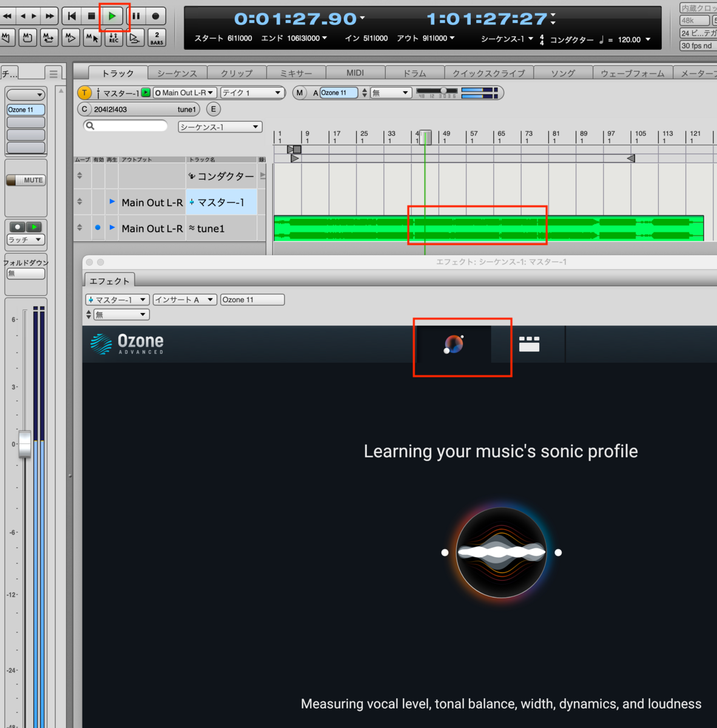Viewport: 717px width, 728px height.
Task: Switch to the クリップ tab
Action: 237,73
